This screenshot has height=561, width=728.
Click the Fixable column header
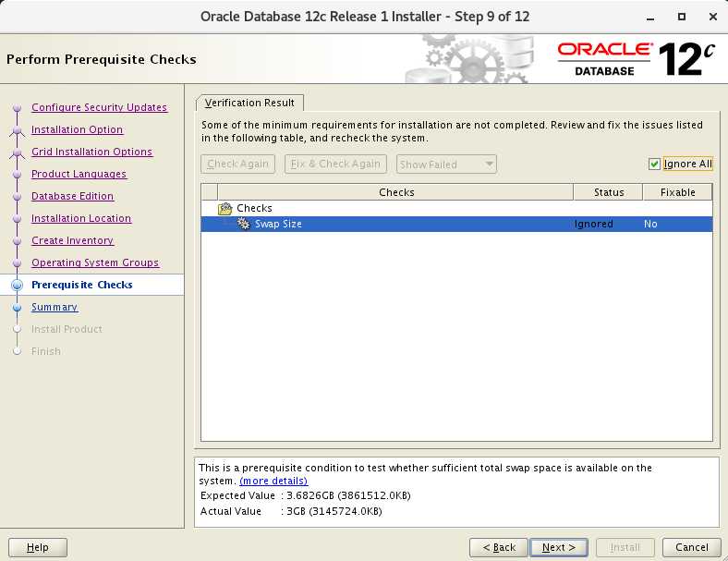coord(677,192)
